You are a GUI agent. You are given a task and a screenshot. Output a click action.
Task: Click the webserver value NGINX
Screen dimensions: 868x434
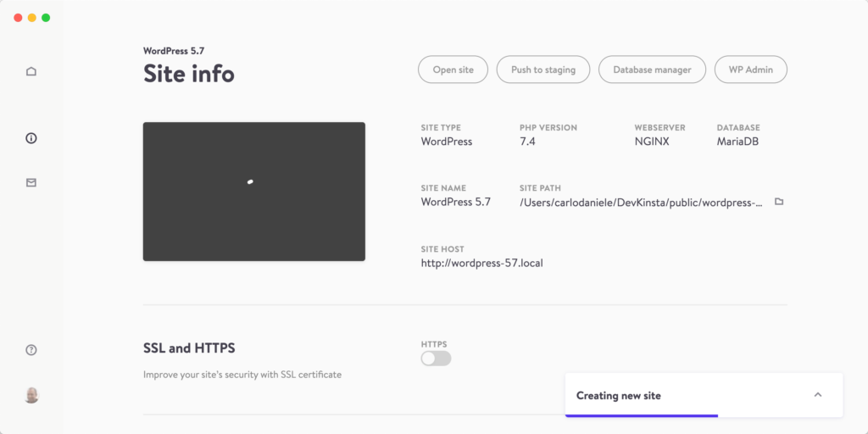[652, 142]
